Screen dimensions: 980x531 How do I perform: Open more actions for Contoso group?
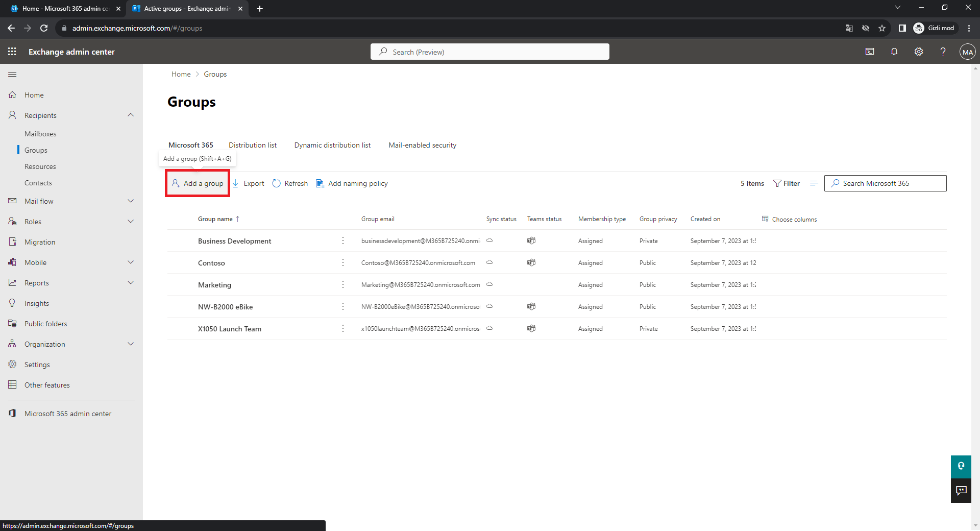pyautogui.click(x=343, y=262)
